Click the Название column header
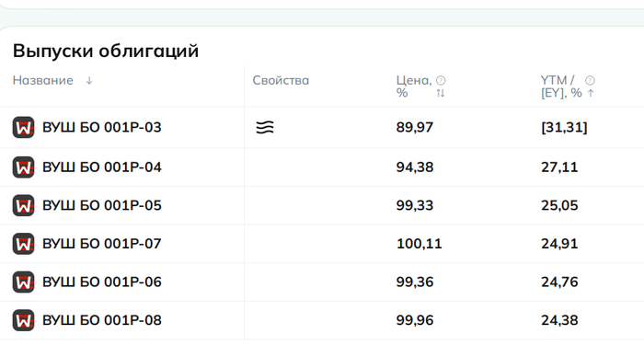 click(x=42, y=80)
